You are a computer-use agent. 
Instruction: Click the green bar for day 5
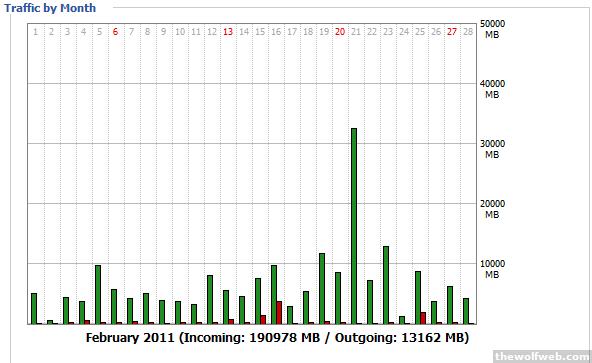(98, 294)
